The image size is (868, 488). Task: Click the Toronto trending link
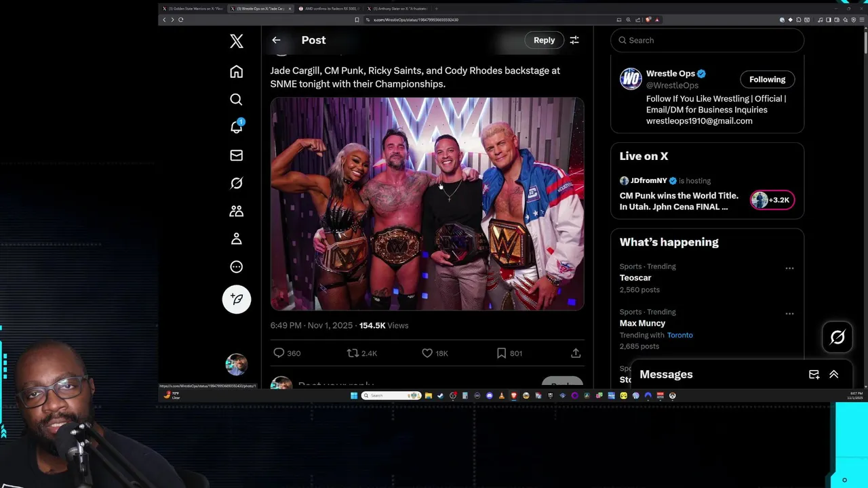coord(679,335)
